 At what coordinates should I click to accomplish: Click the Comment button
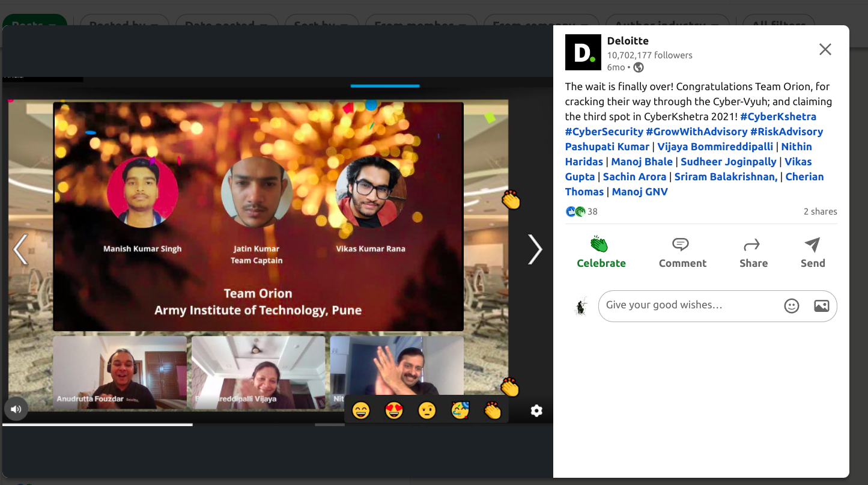click(682, 252)
